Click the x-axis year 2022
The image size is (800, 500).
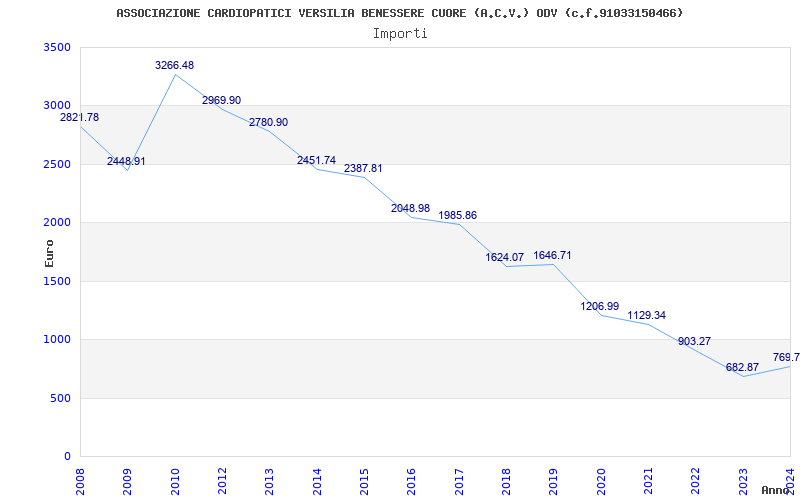695,481
